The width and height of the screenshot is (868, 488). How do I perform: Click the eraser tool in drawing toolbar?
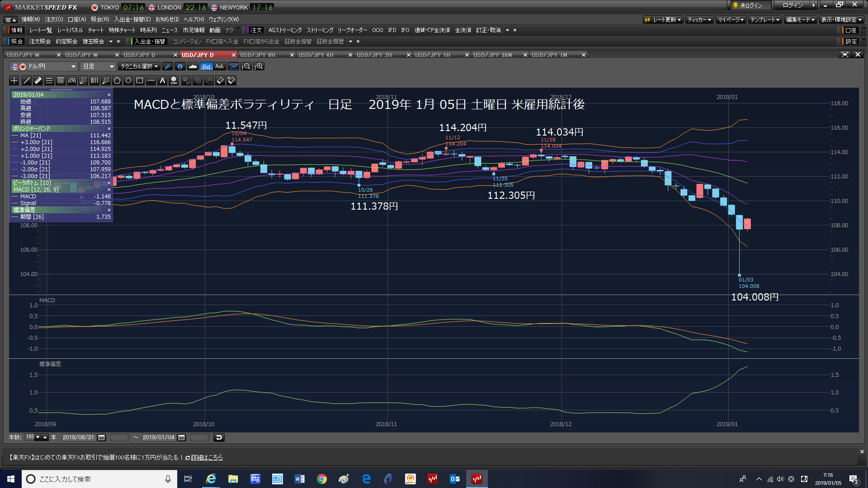coord(220,80)
